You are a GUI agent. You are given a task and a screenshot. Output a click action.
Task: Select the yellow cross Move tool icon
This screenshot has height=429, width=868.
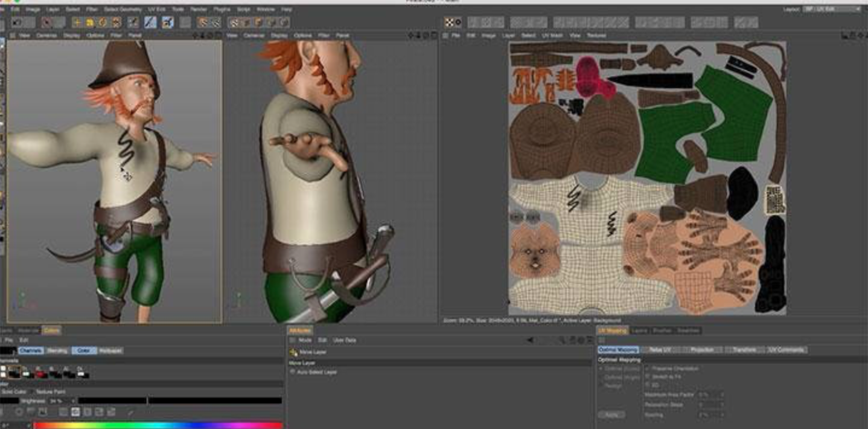tap(77, 22)
